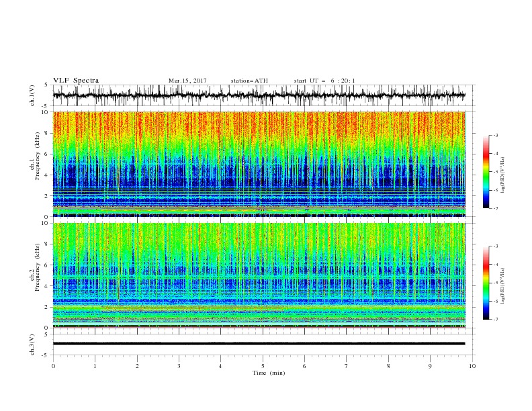Select the "Time (min)" axis label
The image size is (532, 411).
point(269,373)
